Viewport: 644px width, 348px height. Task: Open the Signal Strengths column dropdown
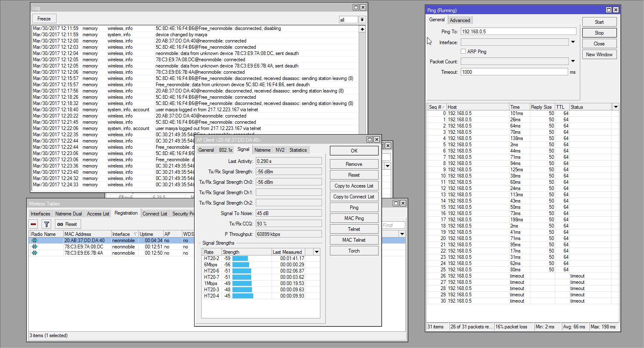317,252
